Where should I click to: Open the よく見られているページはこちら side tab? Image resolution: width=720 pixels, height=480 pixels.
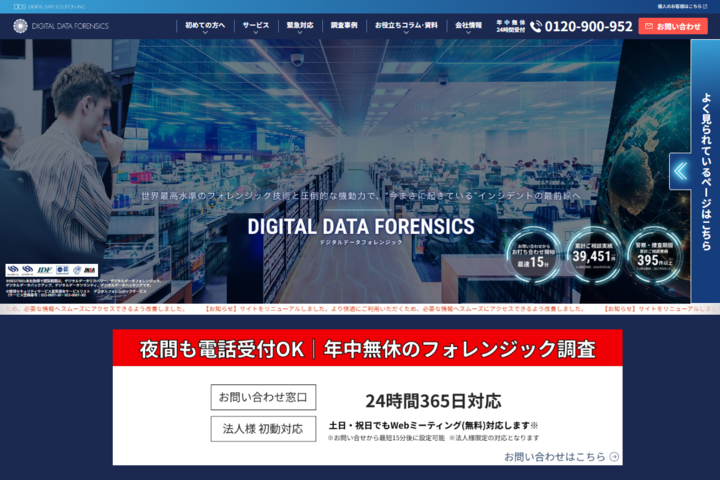tap(706, 170)
